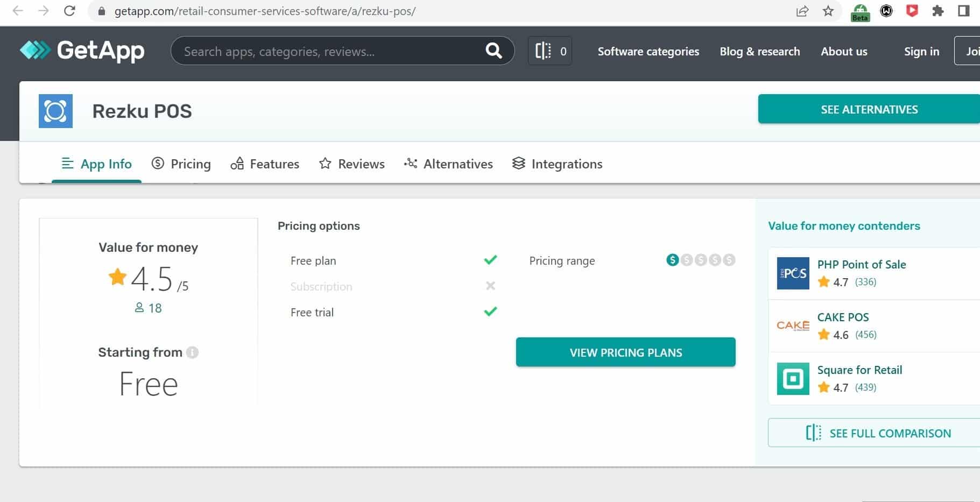The image size is (980, 502).
Task: Click the magnifying glass search icon
Action: click(493, 51)
